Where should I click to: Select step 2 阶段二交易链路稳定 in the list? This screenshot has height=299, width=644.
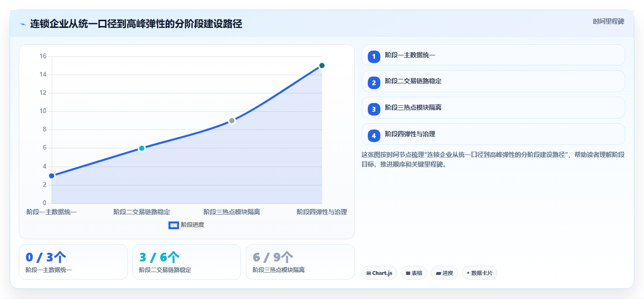pyautogui.click(x=493, y=81)
